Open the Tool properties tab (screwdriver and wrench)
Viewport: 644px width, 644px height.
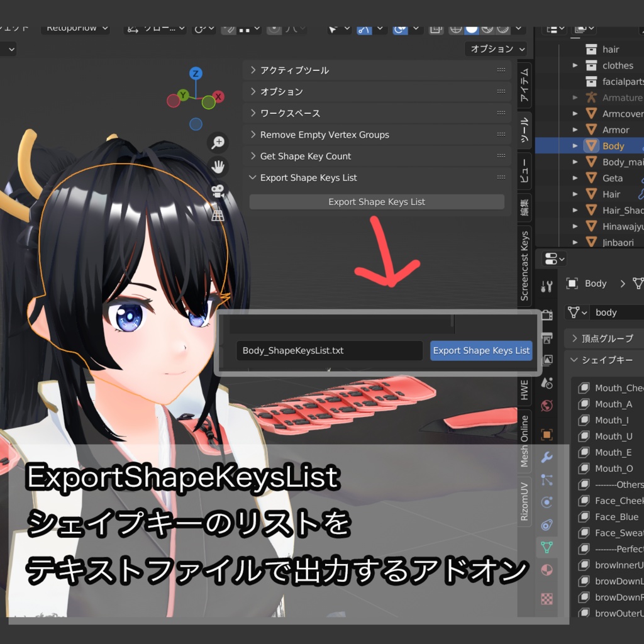tap(547, 286)
